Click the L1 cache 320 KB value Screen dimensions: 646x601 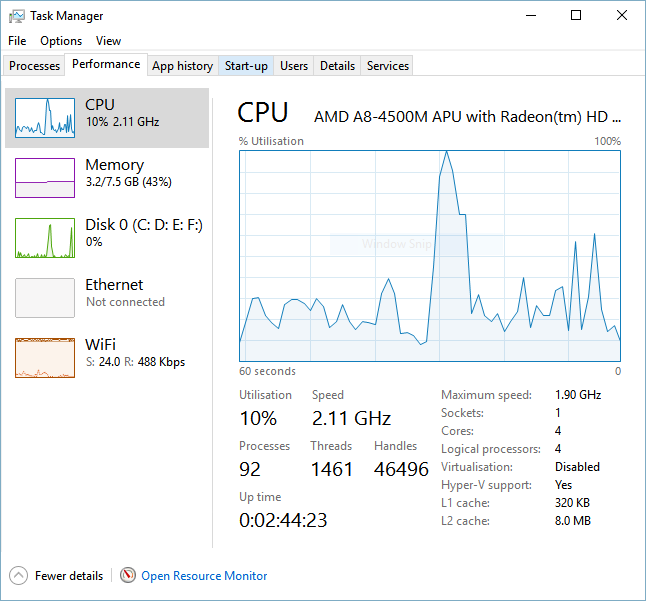pos(572,503)
